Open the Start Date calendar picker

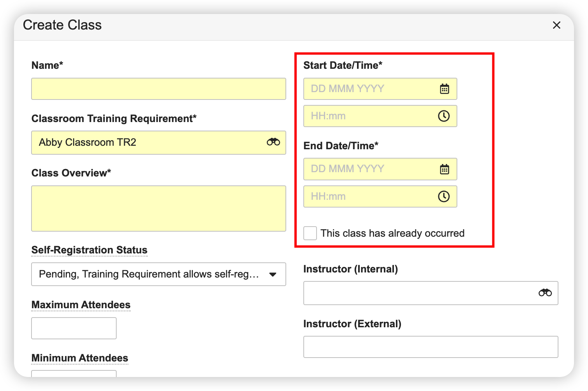[444, 89]
